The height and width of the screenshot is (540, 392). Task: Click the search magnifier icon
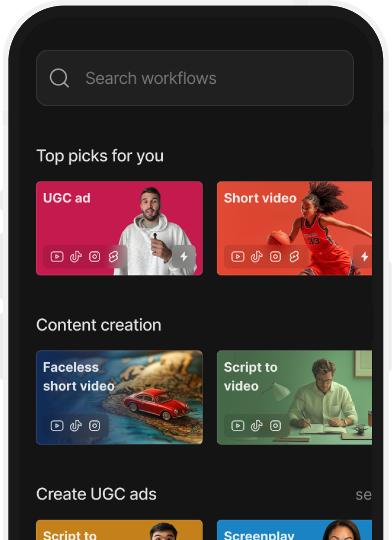(59, 78)
